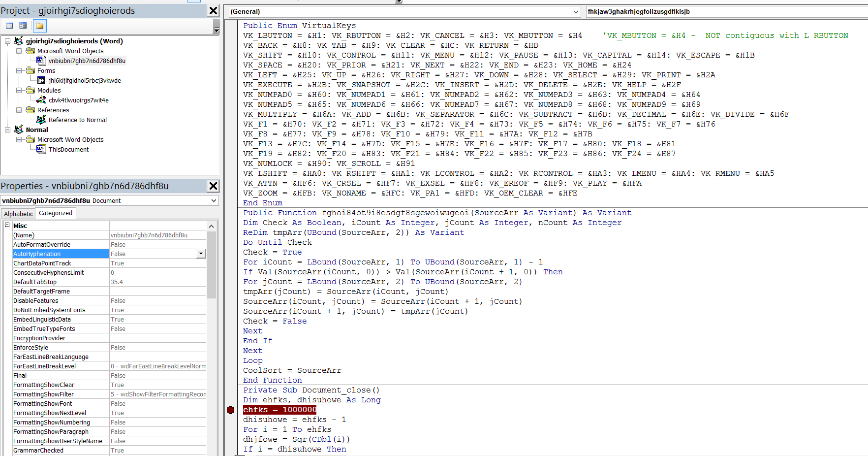Click the Forms folder icon
Image resolution: width=868 pixels, height=456 pixels.
coord(31,70)
